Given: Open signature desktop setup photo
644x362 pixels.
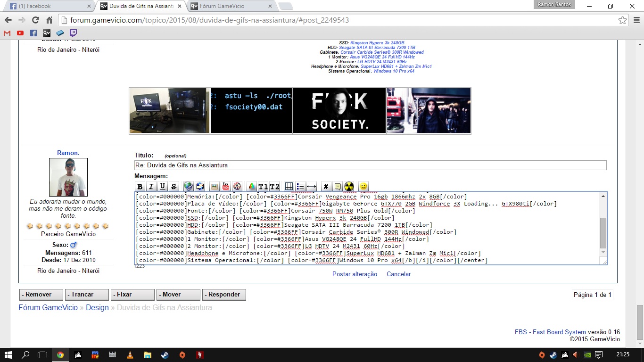Looking at the screenshot, I should tap(170, 111).
